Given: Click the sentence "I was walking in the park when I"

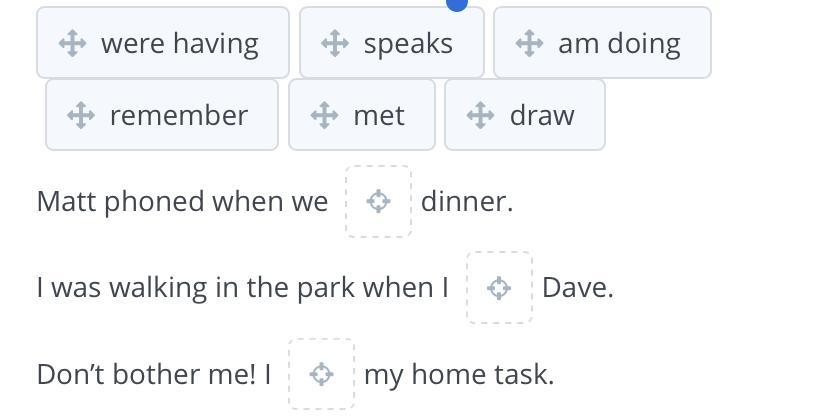Looking at the screenshot, I should 242,288.
